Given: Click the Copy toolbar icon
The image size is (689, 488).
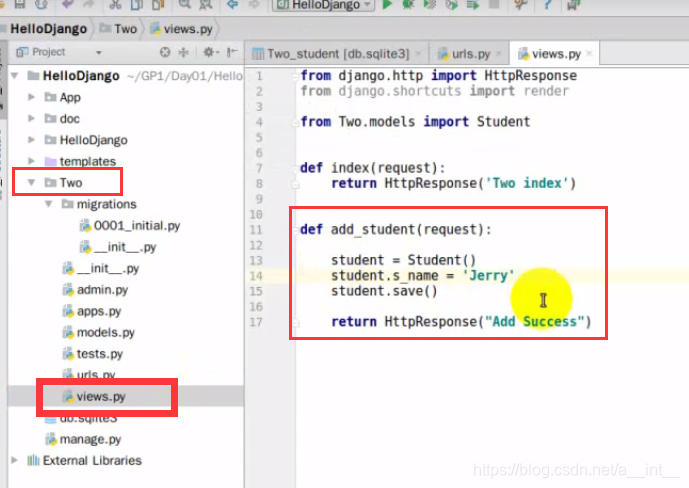Looking at the screenshot, I should pos(137,4).
